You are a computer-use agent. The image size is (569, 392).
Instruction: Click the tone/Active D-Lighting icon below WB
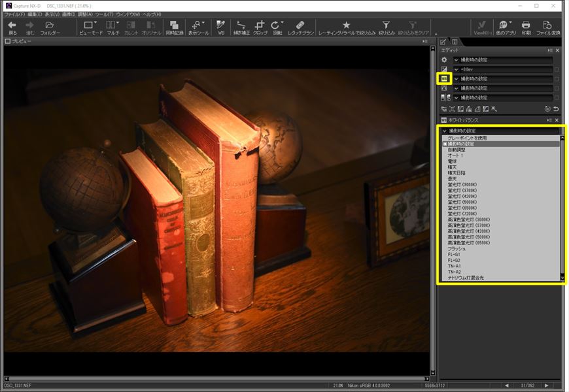(444, 88)
